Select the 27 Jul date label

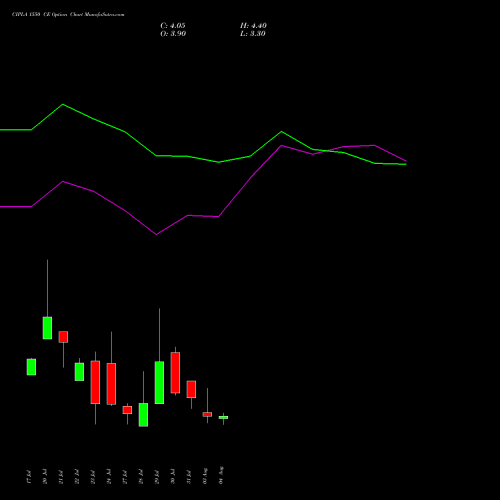[x=125, y=477]
